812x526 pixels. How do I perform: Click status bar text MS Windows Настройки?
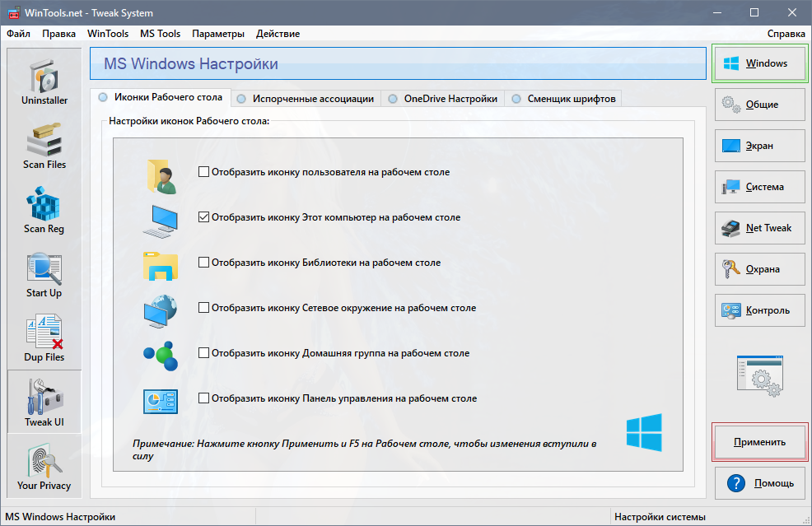coord(60,517)
